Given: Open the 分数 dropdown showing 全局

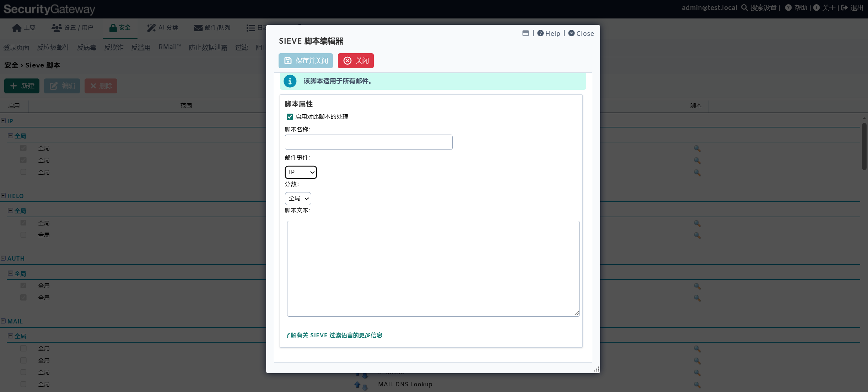Looking at the screenshot, I should point(298,198).
